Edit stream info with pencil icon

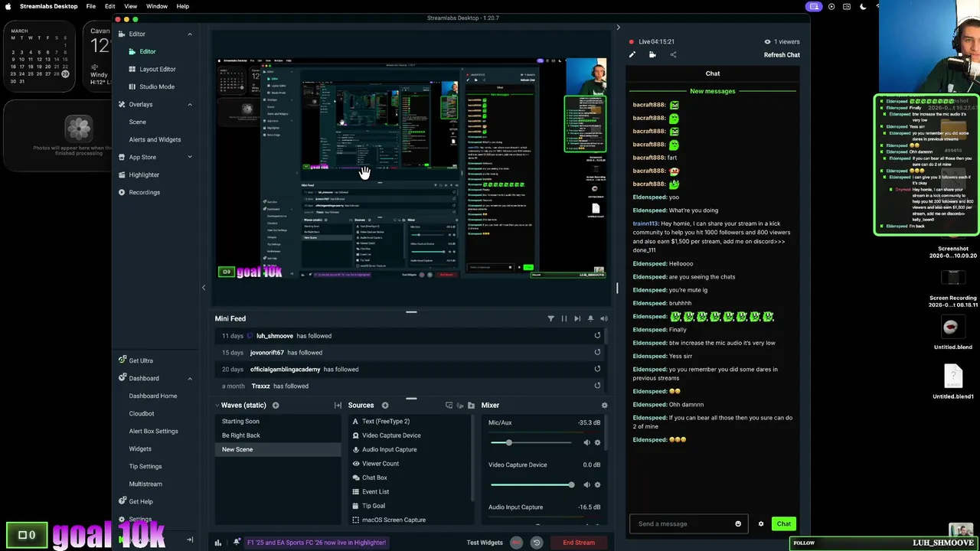632,54
